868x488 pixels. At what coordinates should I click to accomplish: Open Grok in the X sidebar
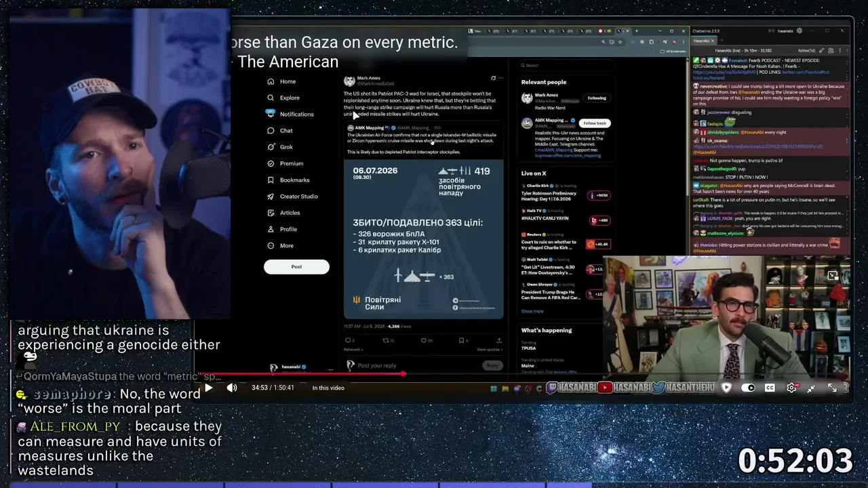[x=280, y=147]
